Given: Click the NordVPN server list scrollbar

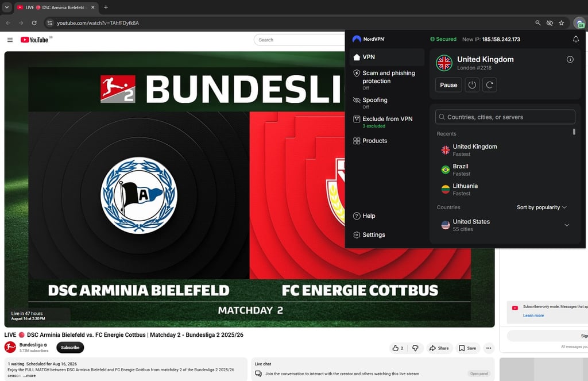Looking at the screenshot, I should (x=574, y=132).
